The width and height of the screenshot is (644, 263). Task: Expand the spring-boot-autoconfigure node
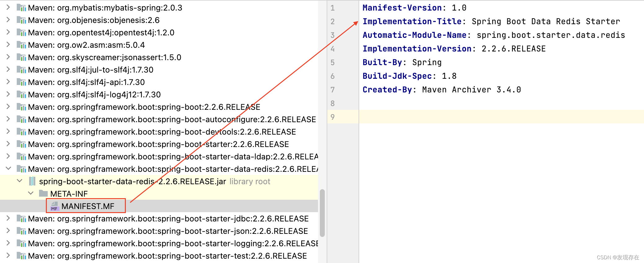click(8, 119)
